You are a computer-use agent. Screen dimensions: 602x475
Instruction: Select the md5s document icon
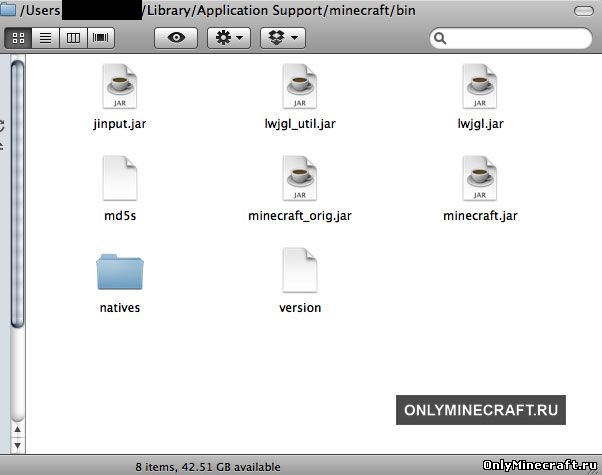coord(119,180)
